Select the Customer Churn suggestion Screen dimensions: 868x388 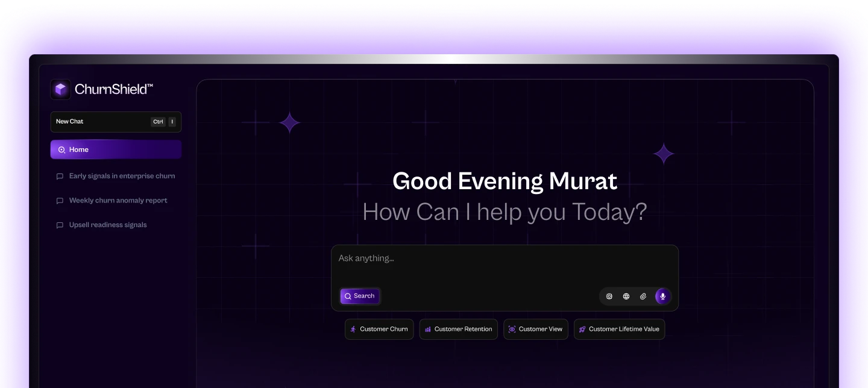(x=379, y=329)
